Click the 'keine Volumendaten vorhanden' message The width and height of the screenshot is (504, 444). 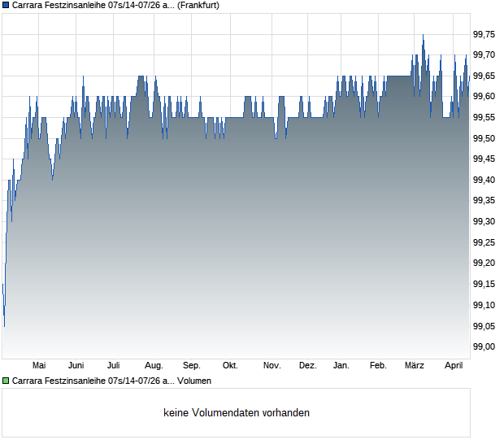coord(237,413)
